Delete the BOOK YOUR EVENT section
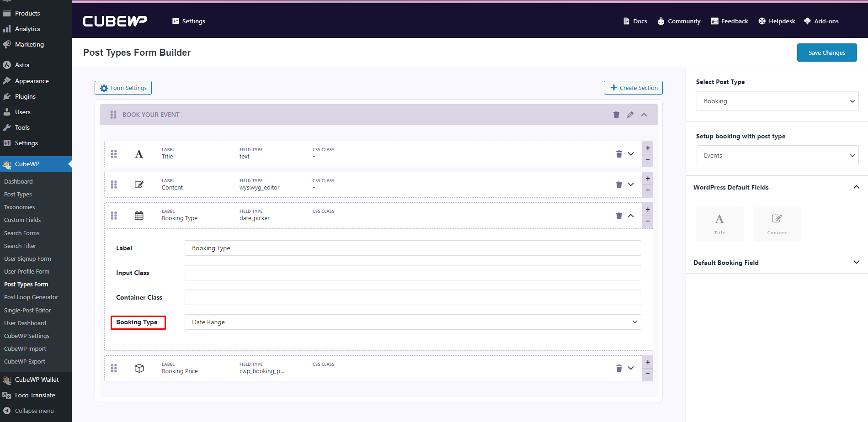868x422 pixels. (x=616, y=115)
